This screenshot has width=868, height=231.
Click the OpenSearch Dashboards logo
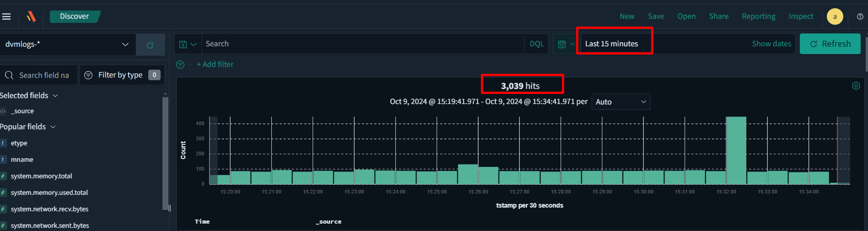pyautogui.click(x=31, y=16)
